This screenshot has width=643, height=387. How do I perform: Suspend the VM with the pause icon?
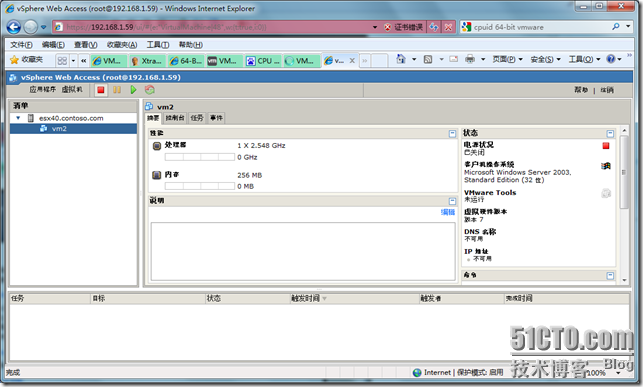click(x=117, y=90)
